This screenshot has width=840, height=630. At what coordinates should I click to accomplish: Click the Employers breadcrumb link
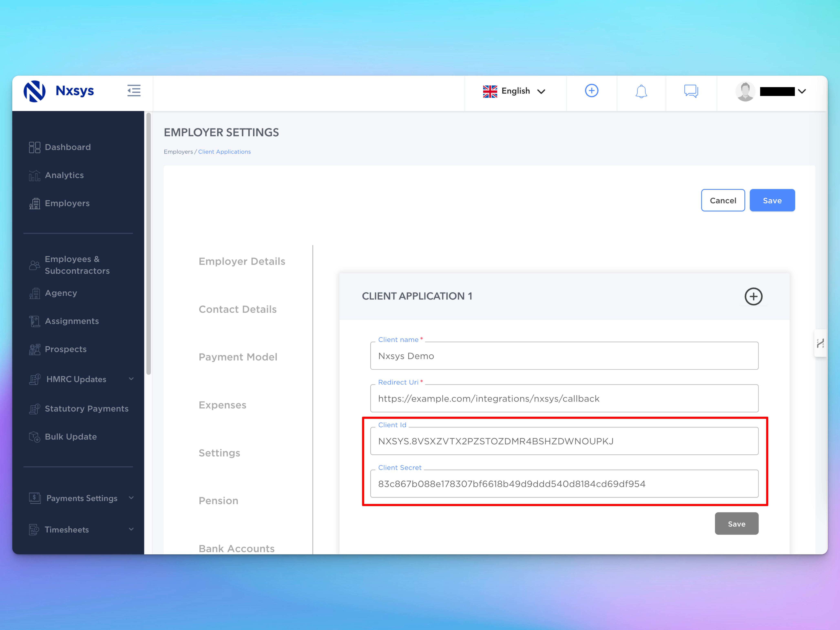pos(179,151)
